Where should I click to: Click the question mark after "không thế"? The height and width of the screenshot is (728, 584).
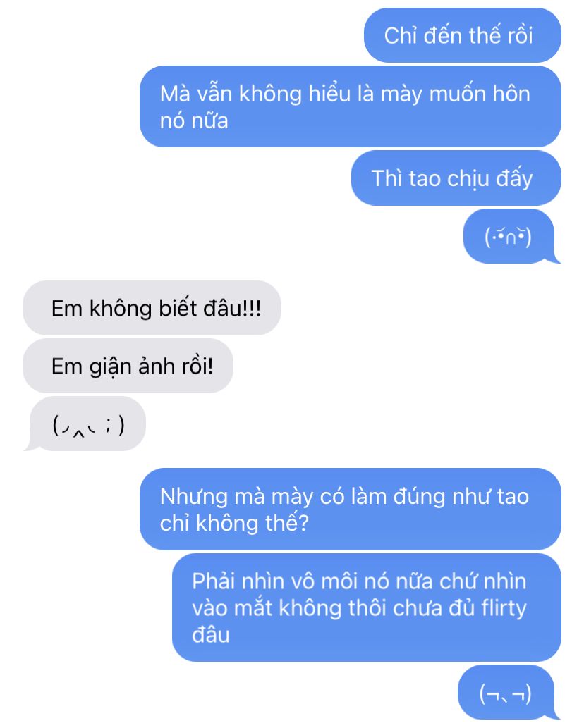[303, 523]
